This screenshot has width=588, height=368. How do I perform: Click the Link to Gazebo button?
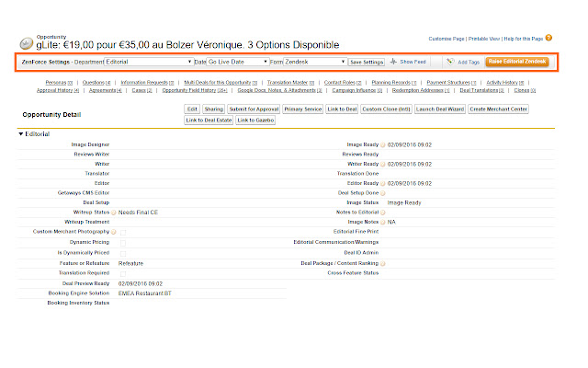coord(255,121)
